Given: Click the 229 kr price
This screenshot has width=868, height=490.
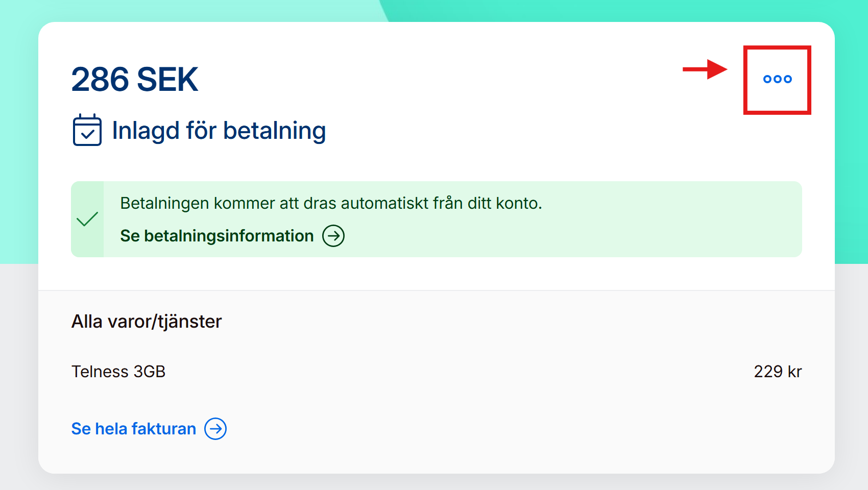Looking at the screenshot, I should (777, 372).
